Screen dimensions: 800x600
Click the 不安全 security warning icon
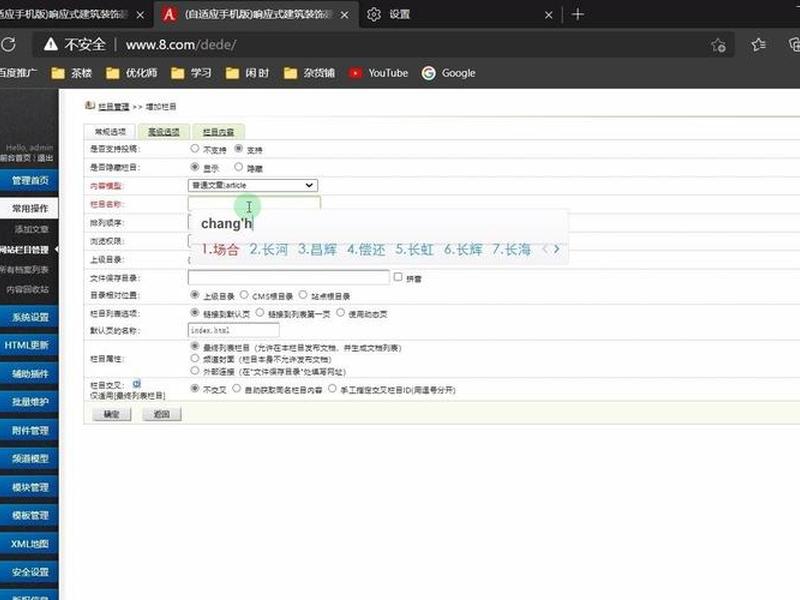51,45
